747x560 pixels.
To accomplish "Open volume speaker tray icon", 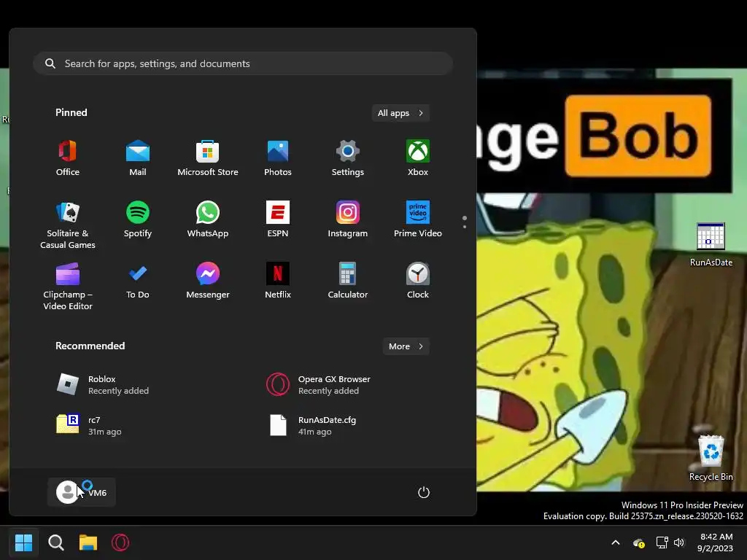I will [x=679, y=542].
